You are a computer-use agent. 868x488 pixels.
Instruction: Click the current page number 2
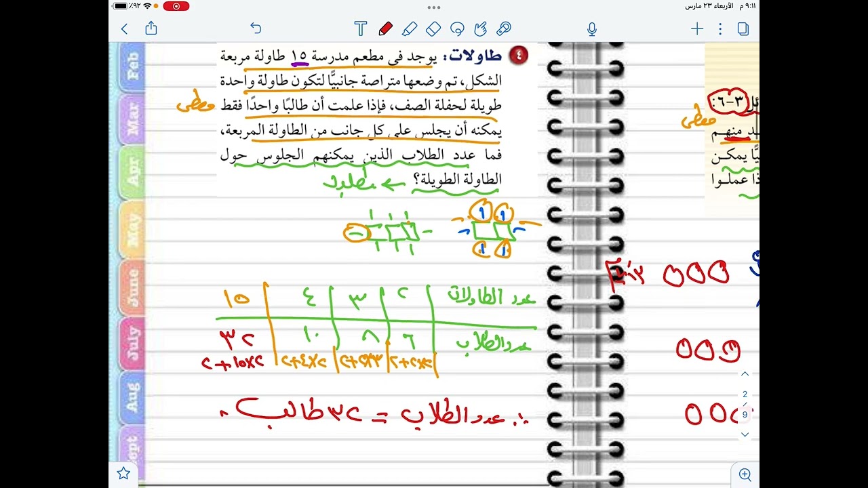pyautogui.click(x=745, y=394)
